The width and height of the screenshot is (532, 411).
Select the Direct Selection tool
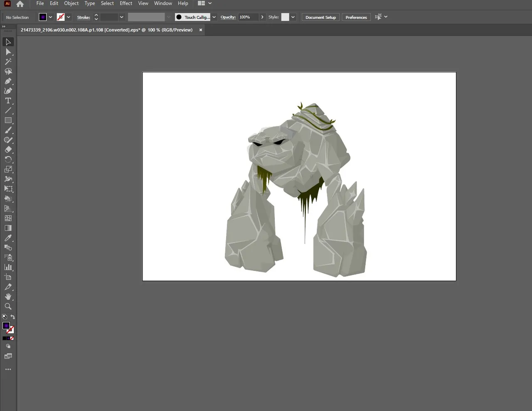(8, 52)
